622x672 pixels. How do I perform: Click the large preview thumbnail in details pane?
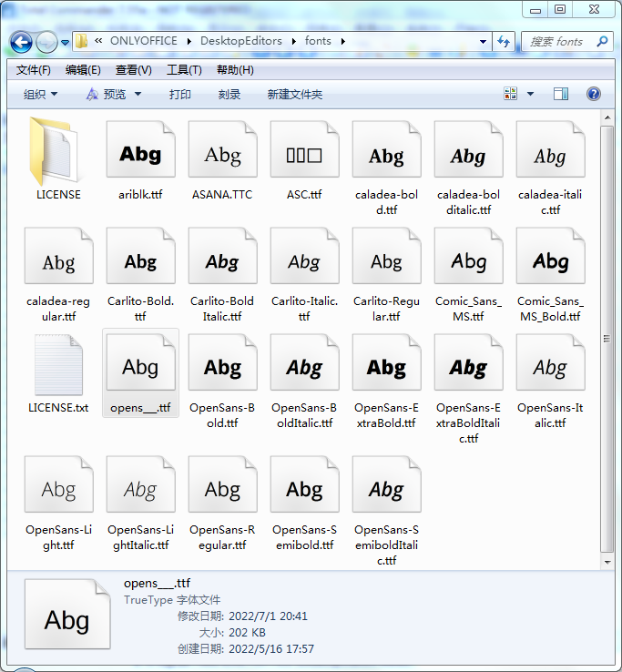(x=67, y=614)
